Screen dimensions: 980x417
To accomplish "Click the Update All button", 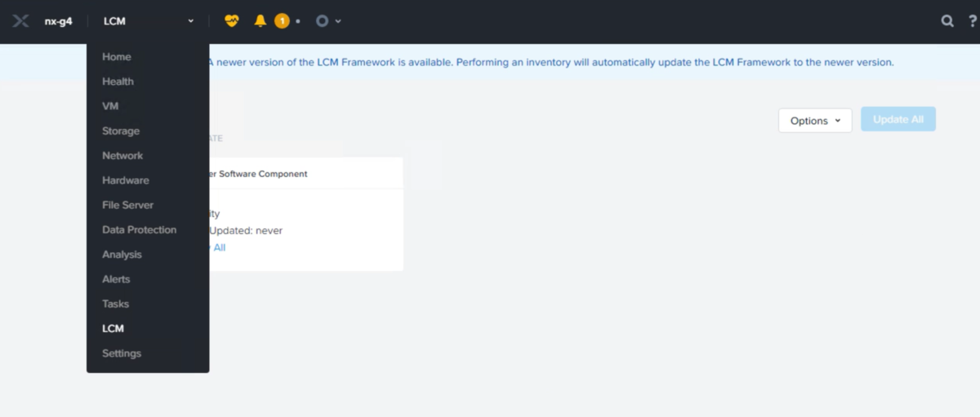I will click(x=898, y=119).
